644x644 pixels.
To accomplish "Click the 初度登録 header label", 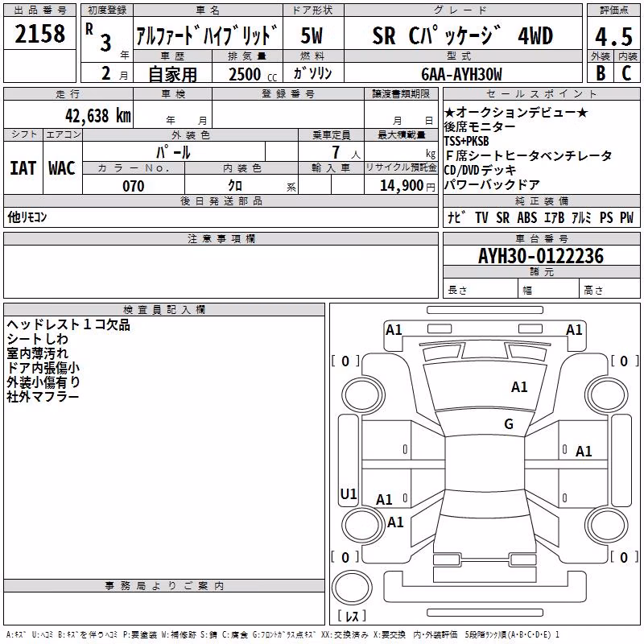I will click(107, 10).
